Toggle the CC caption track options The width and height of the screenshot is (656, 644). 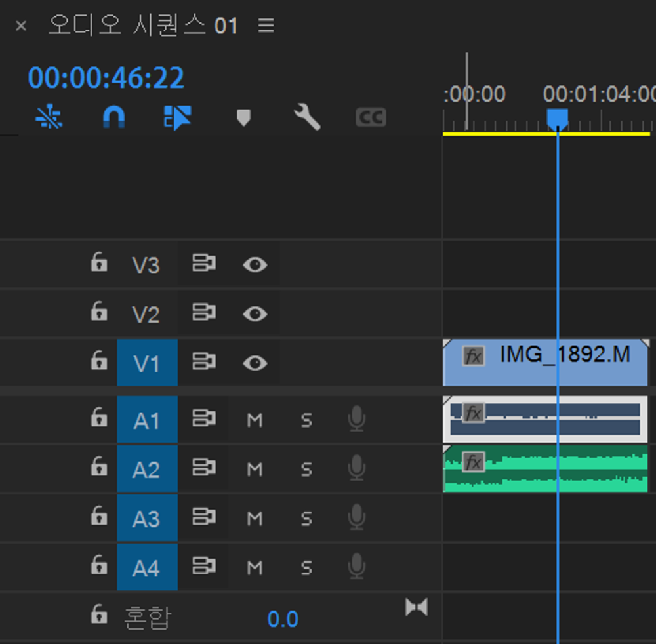(x=371, y=117)
